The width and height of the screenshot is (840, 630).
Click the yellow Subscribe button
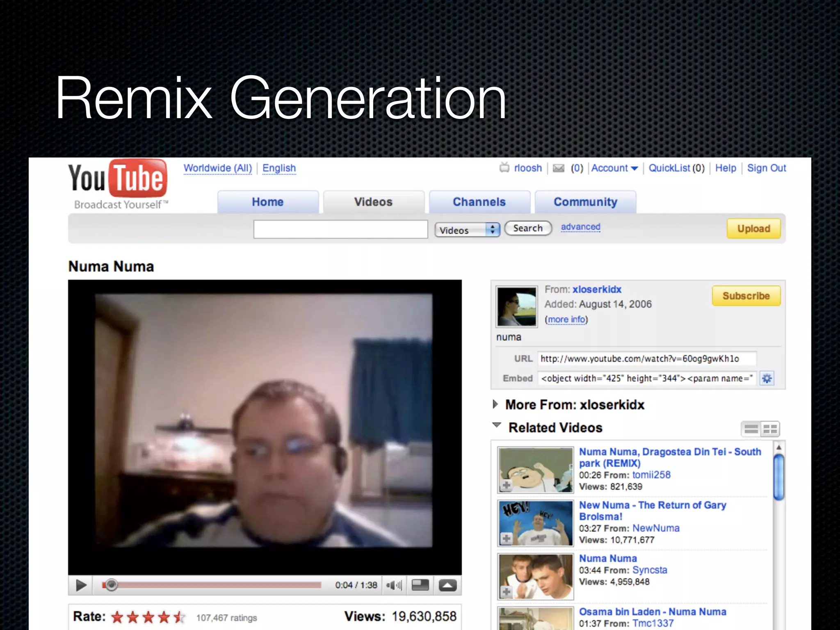[746, 296]
